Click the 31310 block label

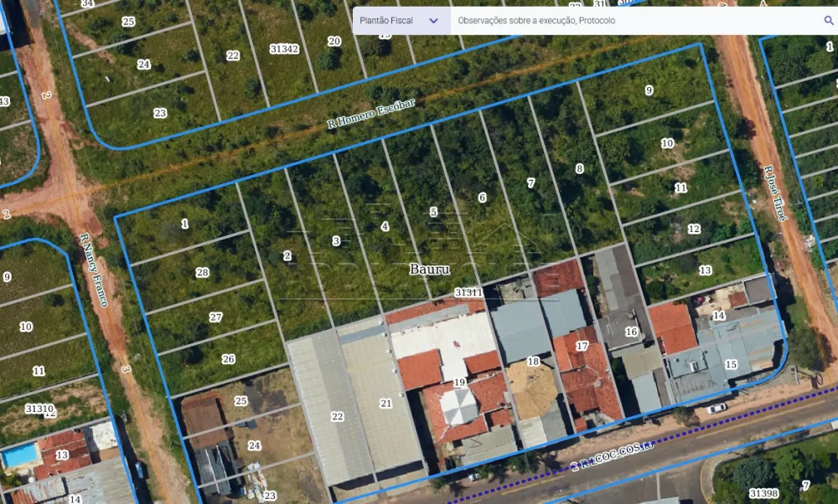click(x=39, y=408)
